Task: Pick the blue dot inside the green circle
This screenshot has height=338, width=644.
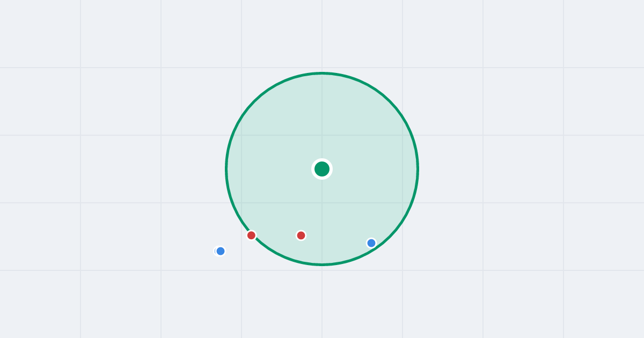Action: (x=371, y=243)
